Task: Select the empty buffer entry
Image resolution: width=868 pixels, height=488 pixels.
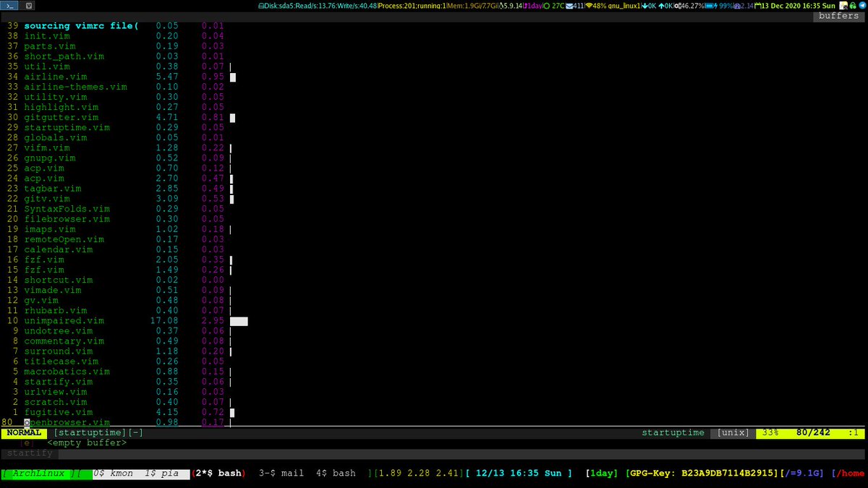Action: pyautogui.click(x=87, y=443)
